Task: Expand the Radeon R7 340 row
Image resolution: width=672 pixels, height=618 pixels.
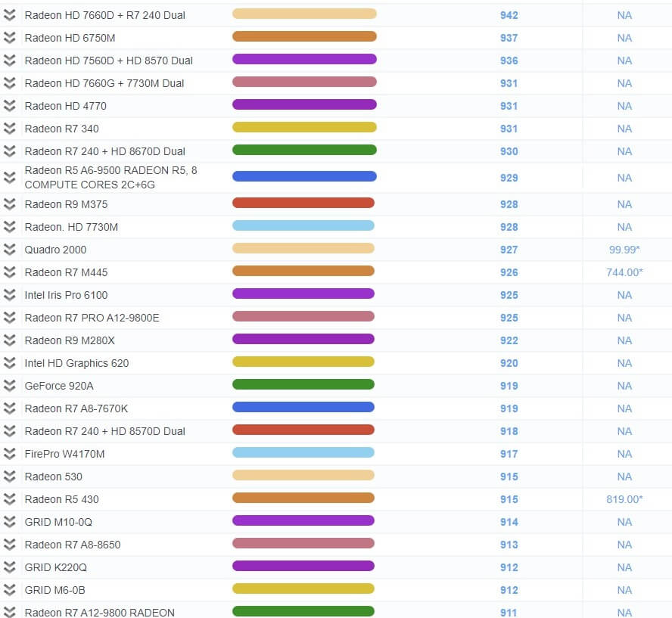Action: click(x=9, y=129)
